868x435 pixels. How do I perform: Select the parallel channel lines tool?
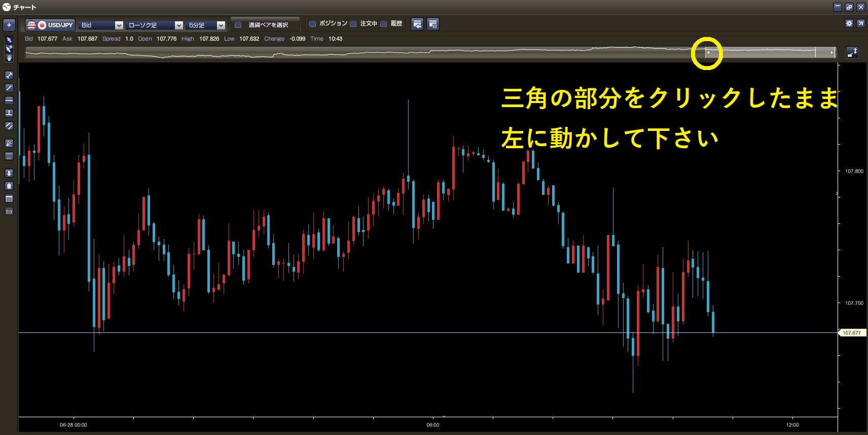coord(9,126)
